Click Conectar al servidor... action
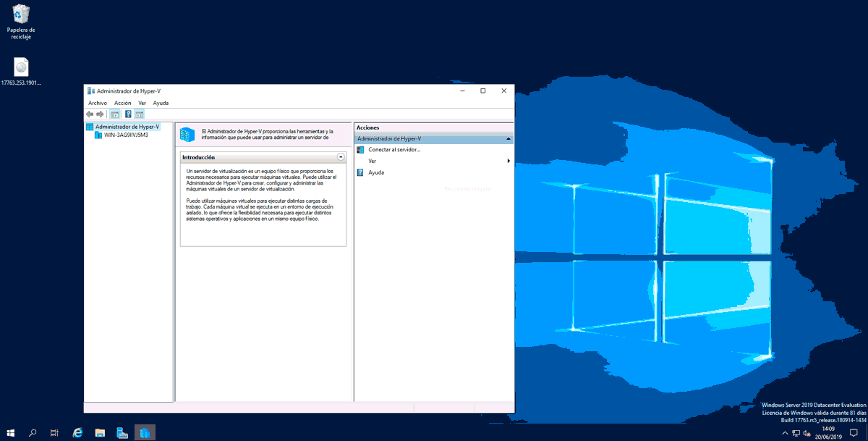This screenshot has width=868, height=441. coord(394,150)
